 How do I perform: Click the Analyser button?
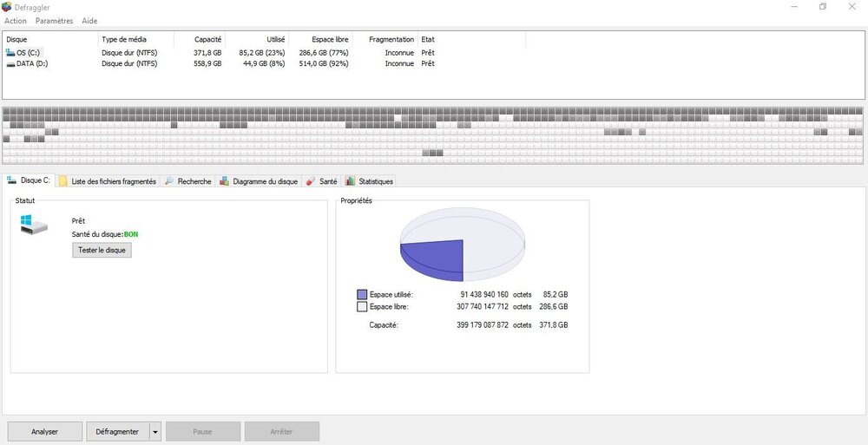(x=45, y=432)
